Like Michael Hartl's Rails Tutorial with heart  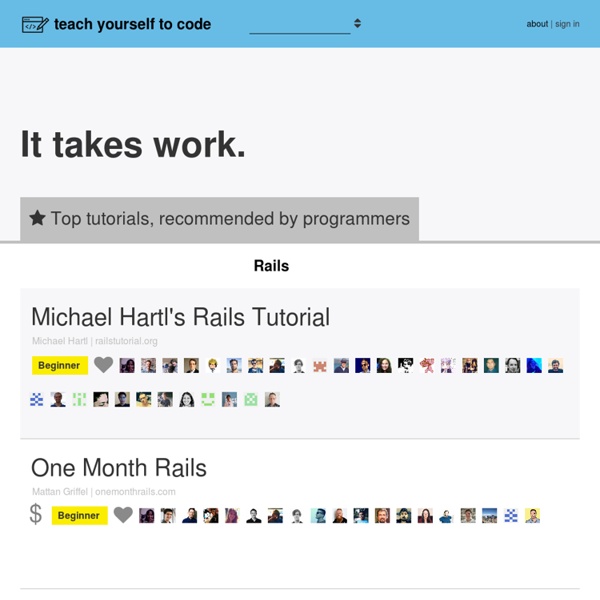(103, 365)
